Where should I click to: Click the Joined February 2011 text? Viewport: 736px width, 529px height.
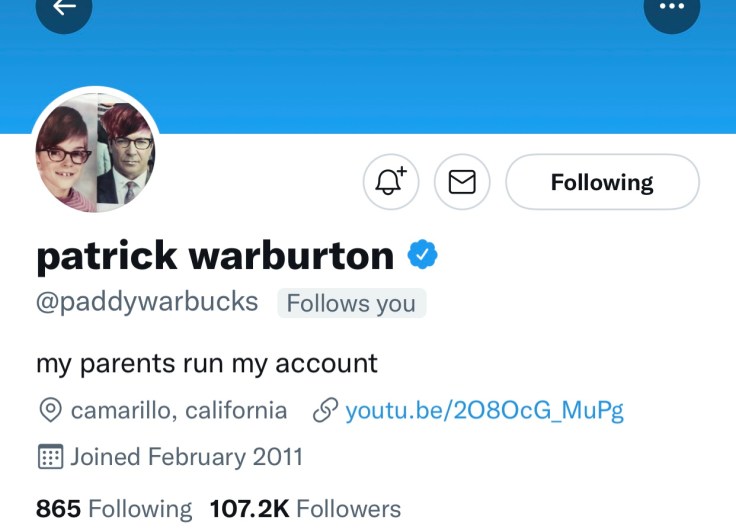click(186, 458)
